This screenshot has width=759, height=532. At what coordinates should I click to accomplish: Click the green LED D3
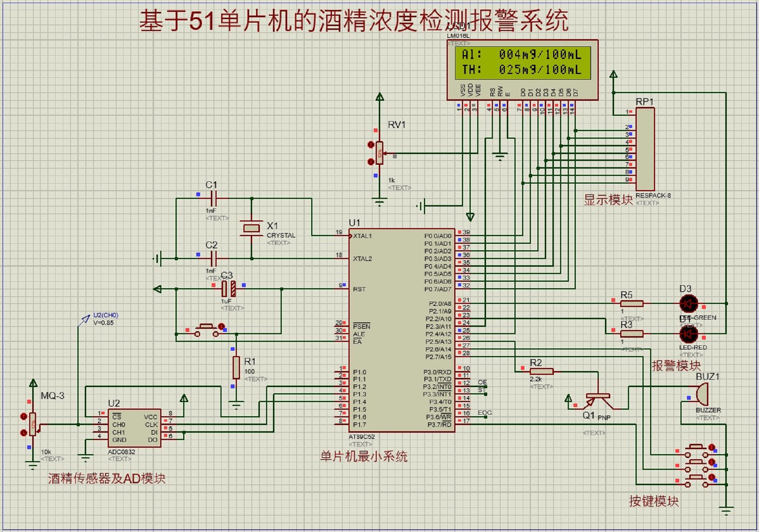point(688,304)
